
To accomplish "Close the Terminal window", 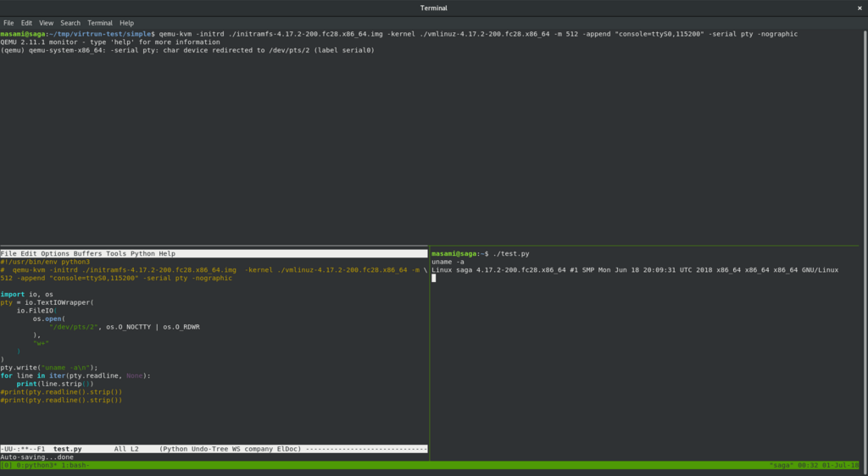I will point(857,8).
